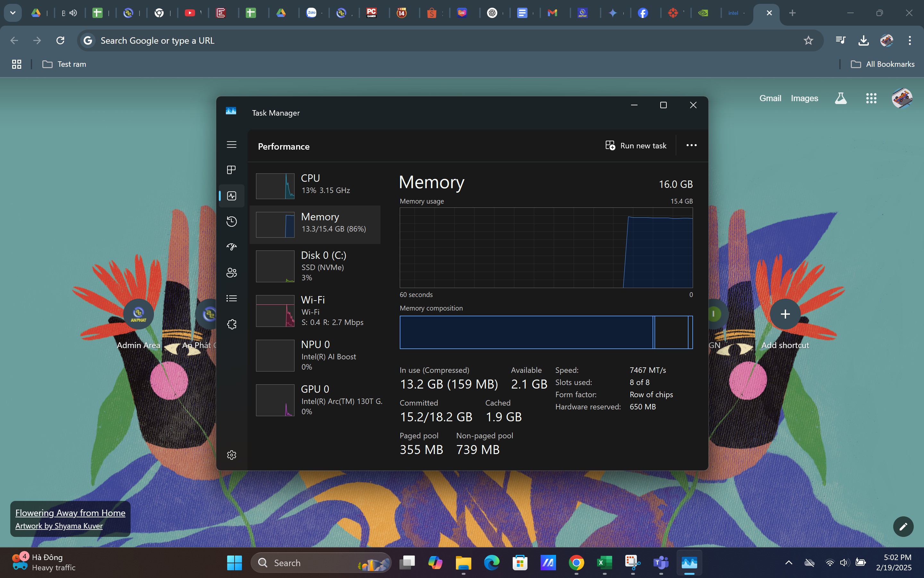The image size is (924, 578).
Task: Mute the tab playing audio
Action: tap(73, 13)
